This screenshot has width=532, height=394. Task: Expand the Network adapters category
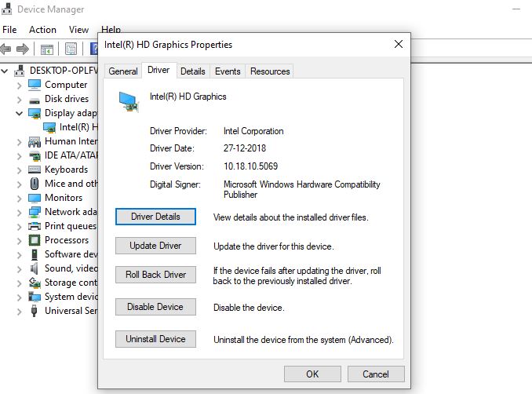pyautogui.click(x=20, y=212)
